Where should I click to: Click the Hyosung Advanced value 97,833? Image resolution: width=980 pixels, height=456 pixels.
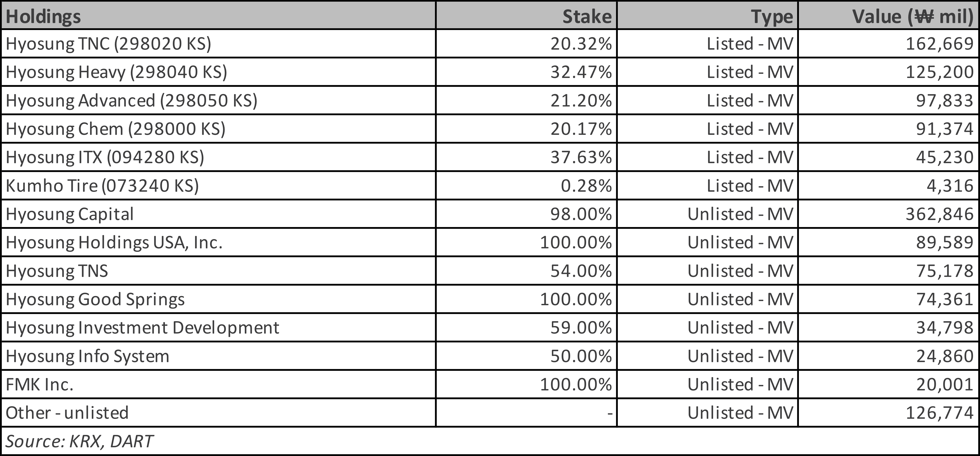(944, 101)
